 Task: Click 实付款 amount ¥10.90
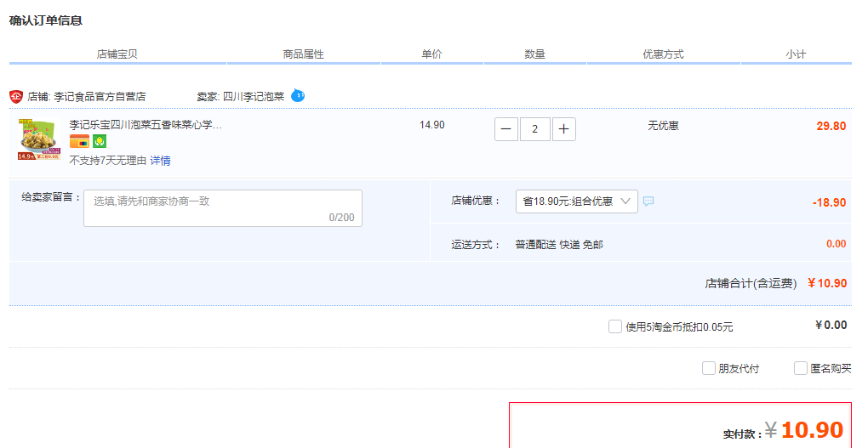pos(804,430)
